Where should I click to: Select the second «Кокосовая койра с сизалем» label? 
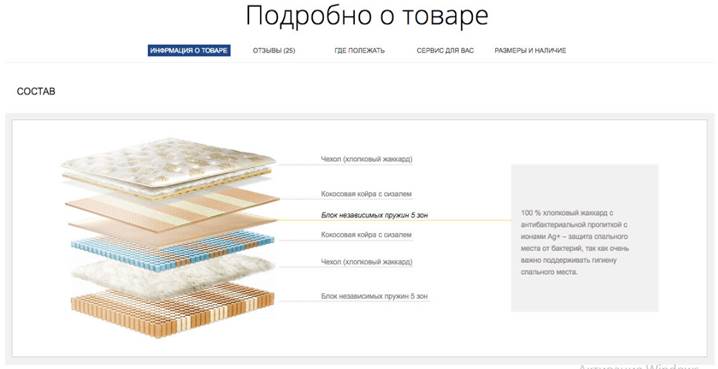click(x=366, y=235)
